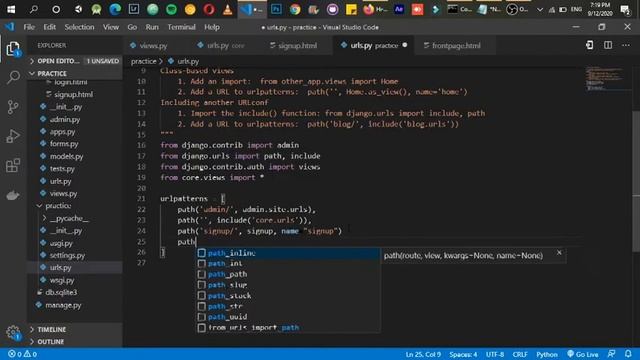Image resolution: width=640 pixels, height=360 pixels.
Task: Select path_inline suggestion
Action: click(288, 253)
